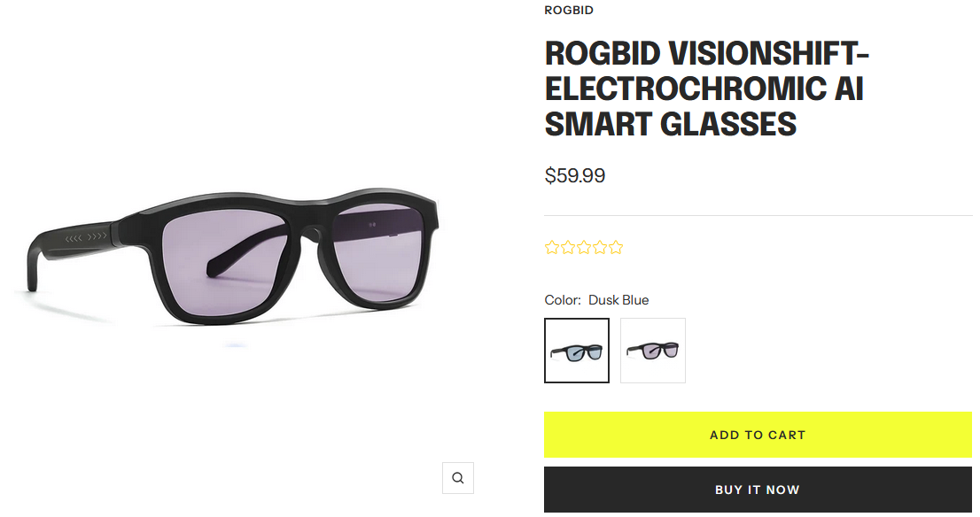
Task: Select the Dusk Blue color swatch
Action: tap(577, 351)
